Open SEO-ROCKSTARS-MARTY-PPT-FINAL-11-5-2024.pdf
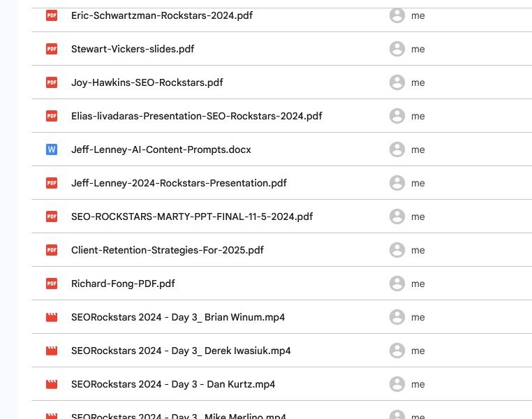532x419 pixels. click(192, 216)
